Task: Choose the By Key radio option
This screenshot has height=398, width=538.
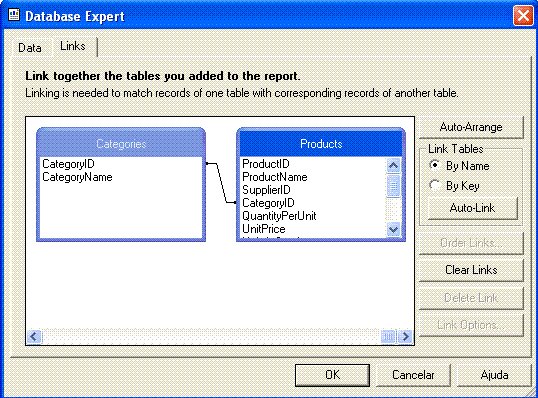Action: pyautogui.click(x=454, y=186)
